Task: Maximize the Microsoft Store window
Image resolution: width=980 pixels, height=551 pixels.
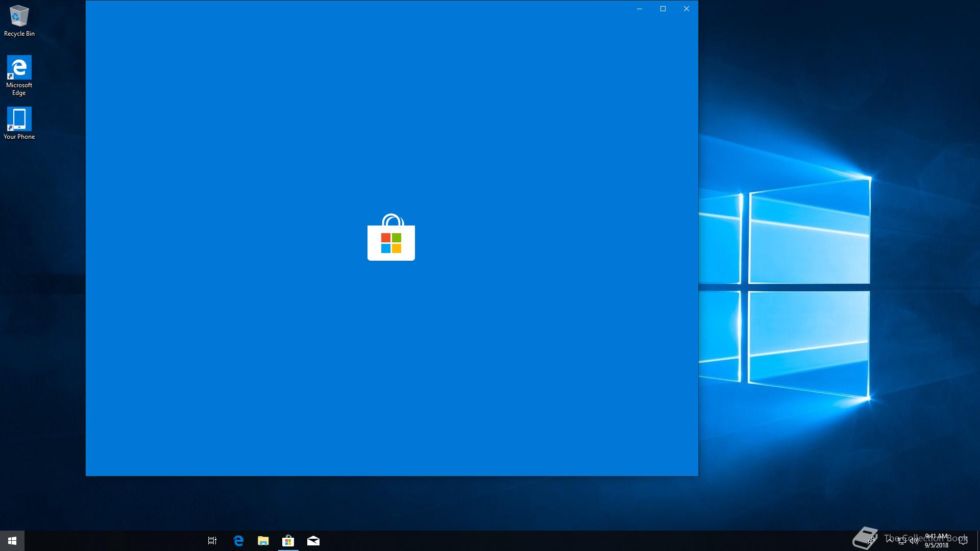Action: pyautogui.click(x=663, y=9)
